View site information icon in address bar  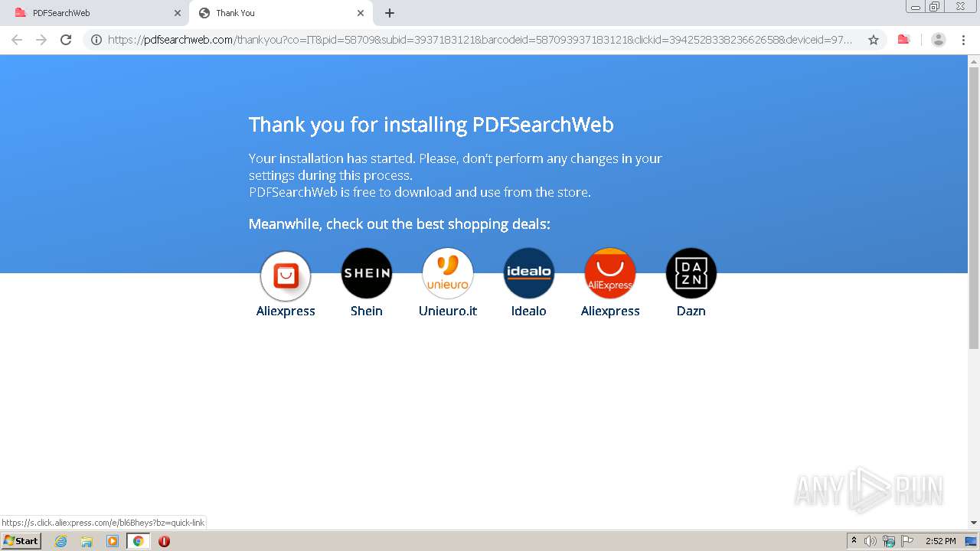point(96,40)
